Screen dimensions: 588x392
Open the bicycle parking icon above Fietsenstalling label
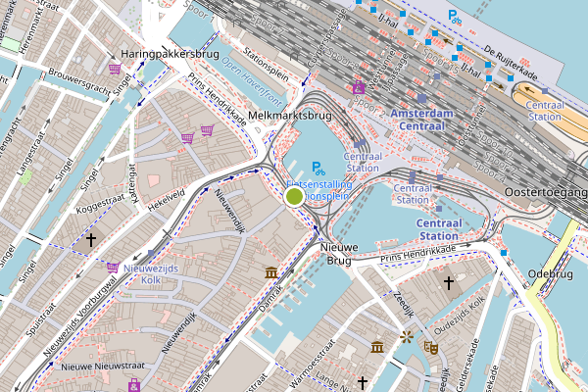click(318, 168)
